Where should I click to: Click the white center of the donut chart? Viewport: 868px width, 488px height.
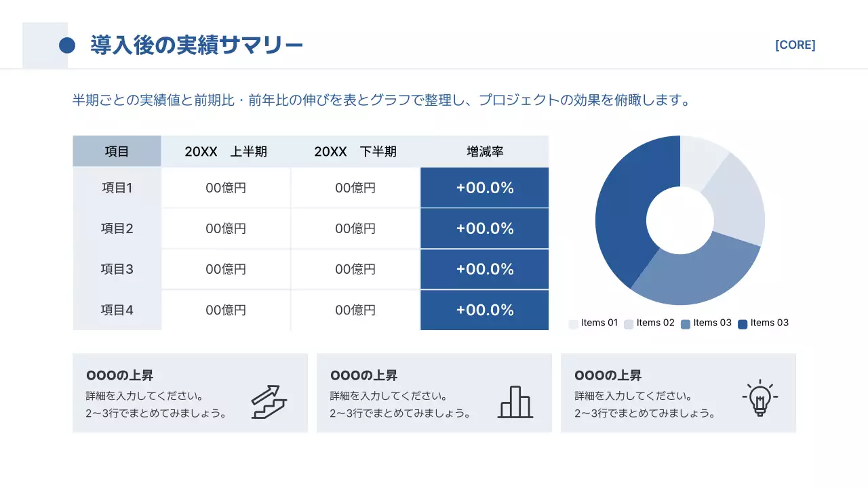680,220
